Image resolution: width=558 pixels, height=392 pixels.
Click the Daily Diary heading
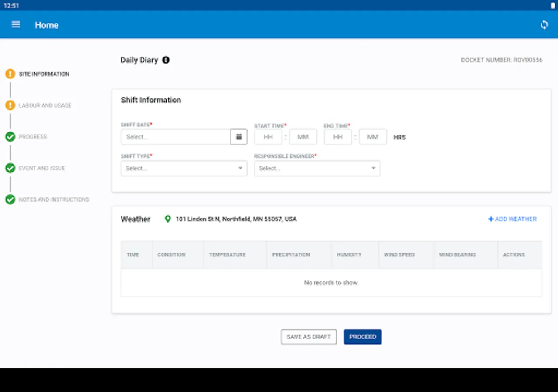tap(139, 60)
